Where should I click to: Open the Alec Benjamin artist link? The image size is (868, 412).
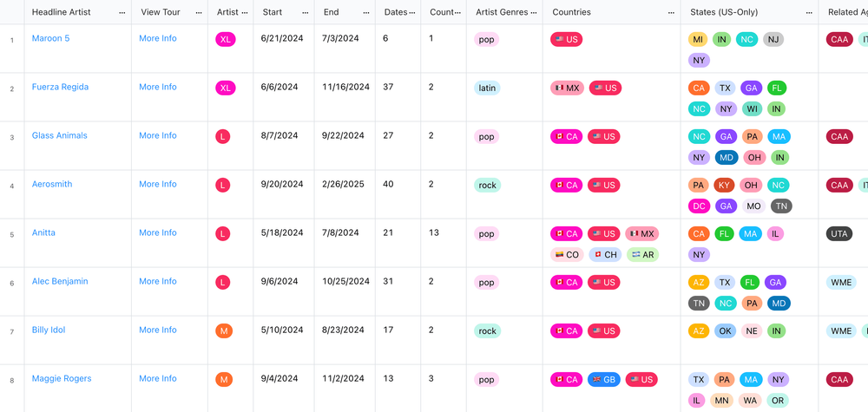click(60, 282)
